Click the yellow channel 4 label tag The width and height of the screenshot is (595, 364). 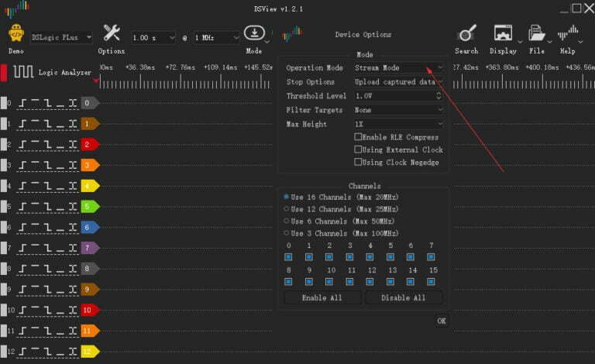(x=90, y=186)
